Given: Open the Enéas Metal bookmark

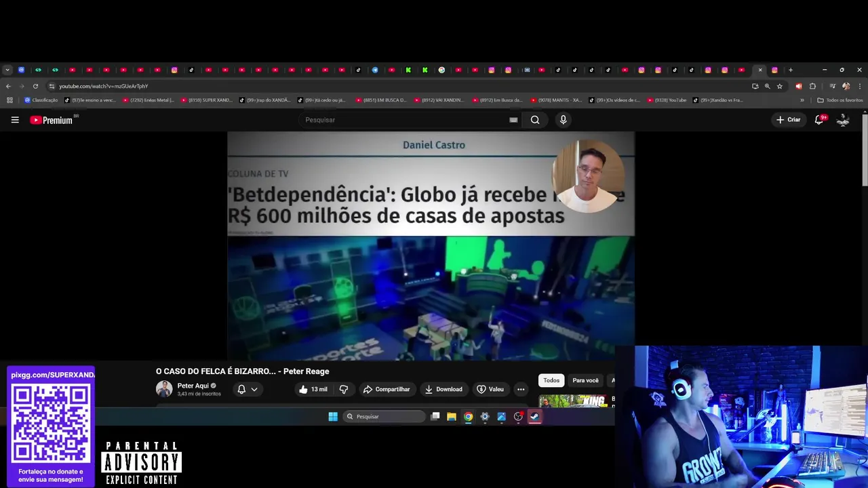Looking at the screenshot, I should point(147,100).
